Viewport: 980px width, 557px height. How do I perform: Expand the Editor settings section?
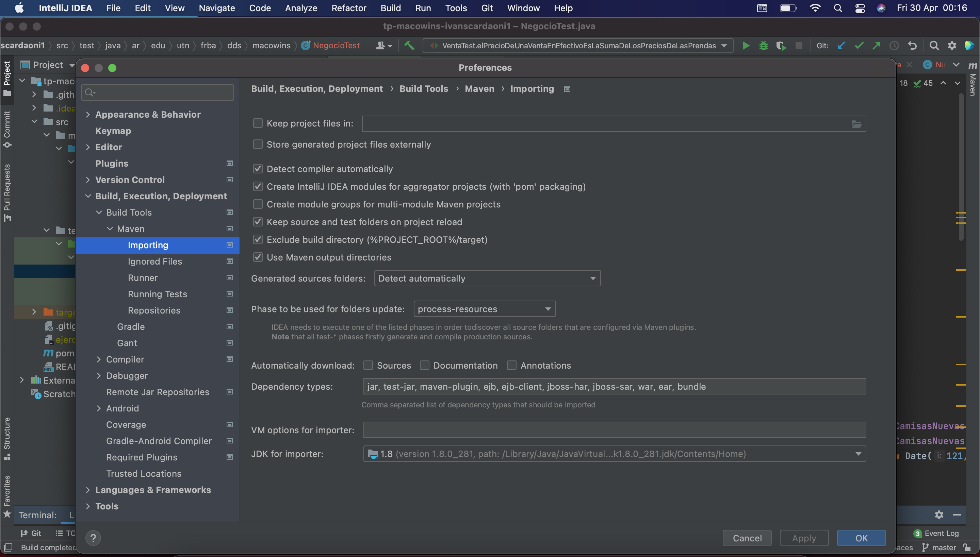point(88,147)
